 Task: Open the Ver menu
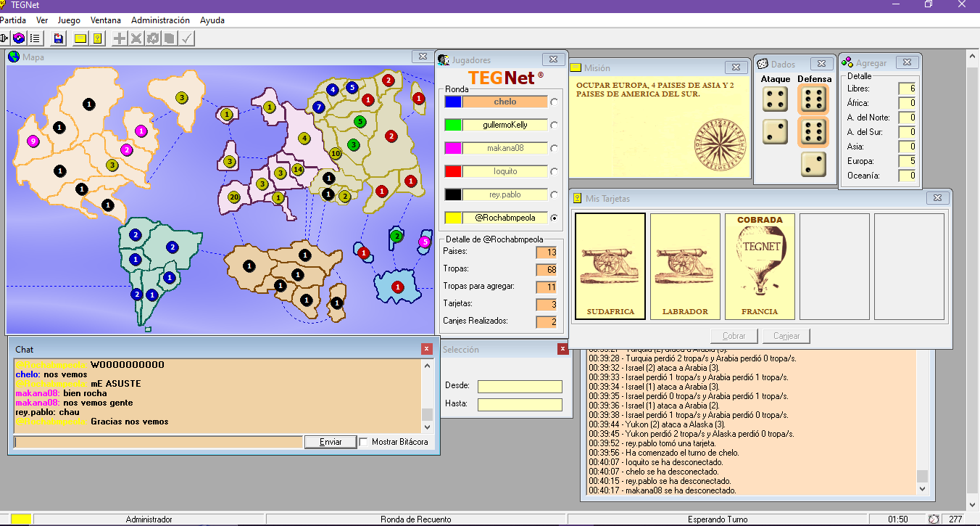(x=42, y=20)
